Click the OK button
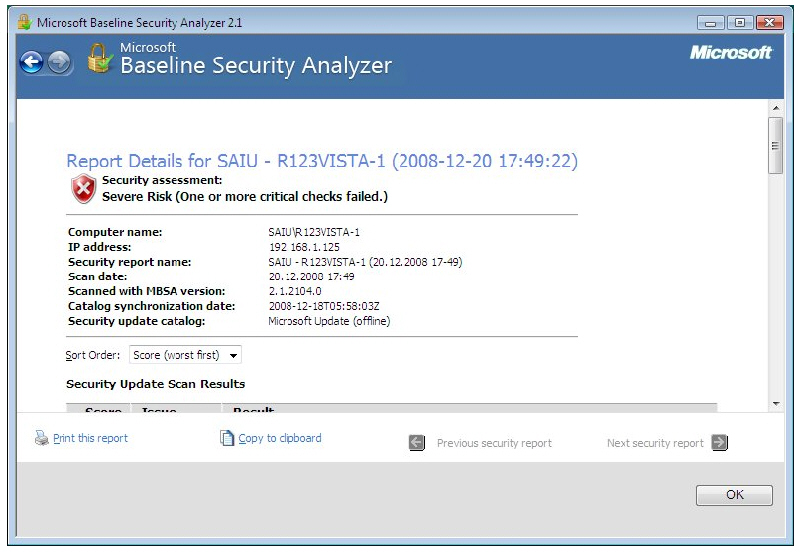The image size is (801, 552). (x=734, y=495)
